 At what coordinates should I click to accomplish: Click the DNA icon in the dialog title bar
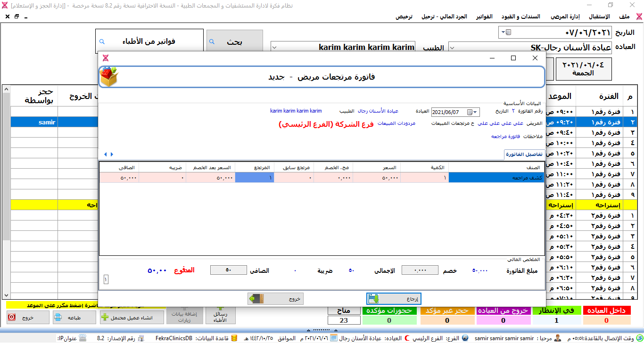click(106, 58)
